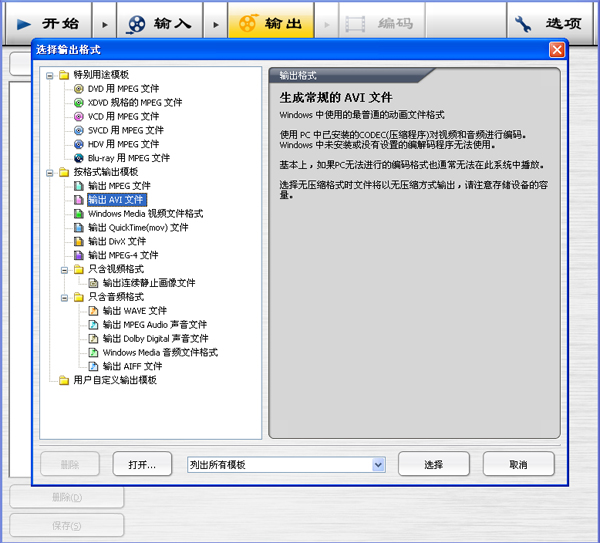Close the 选择输出格式 dialog

click(x=557, y=50)
